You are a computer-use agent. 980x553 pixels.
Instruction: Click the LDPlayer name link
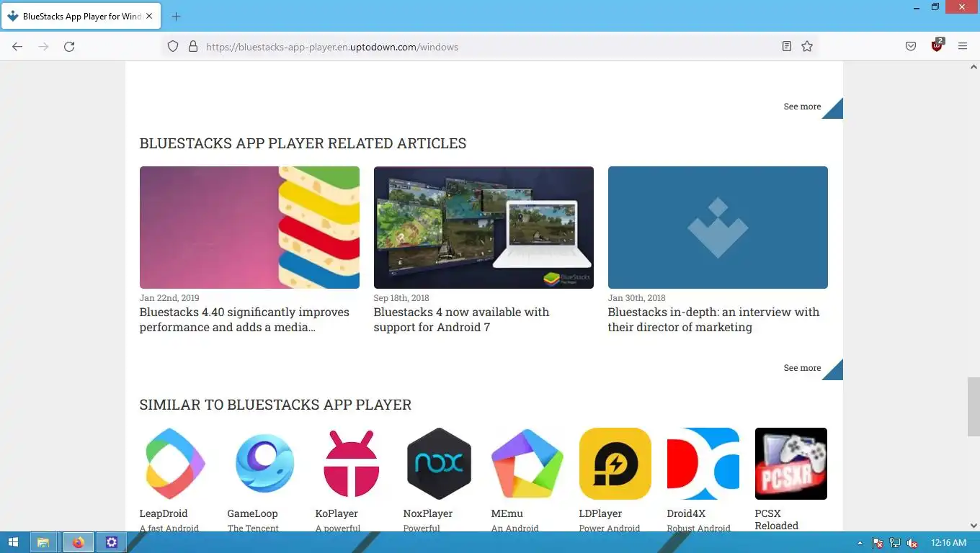(600, 513)
